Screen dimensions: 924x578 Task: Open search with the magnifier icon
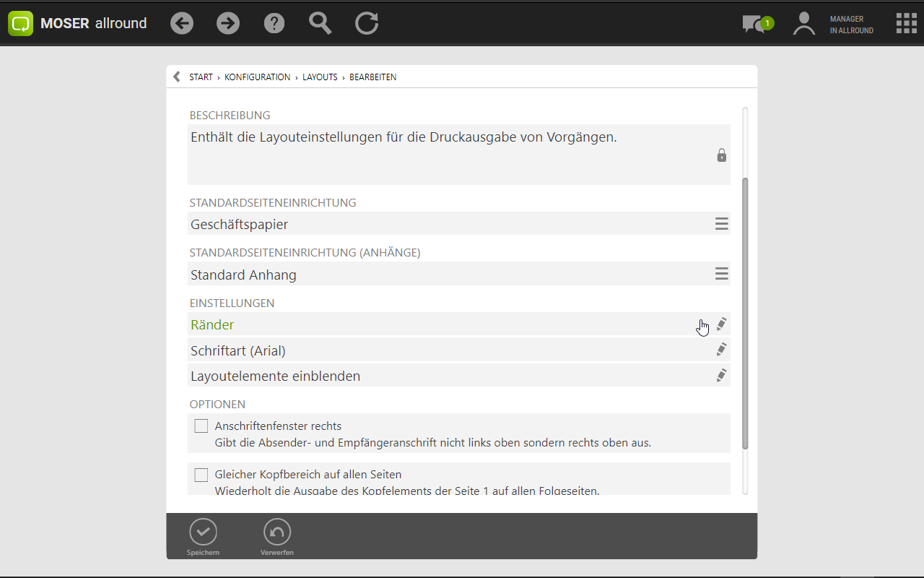(x=320, y=24)
